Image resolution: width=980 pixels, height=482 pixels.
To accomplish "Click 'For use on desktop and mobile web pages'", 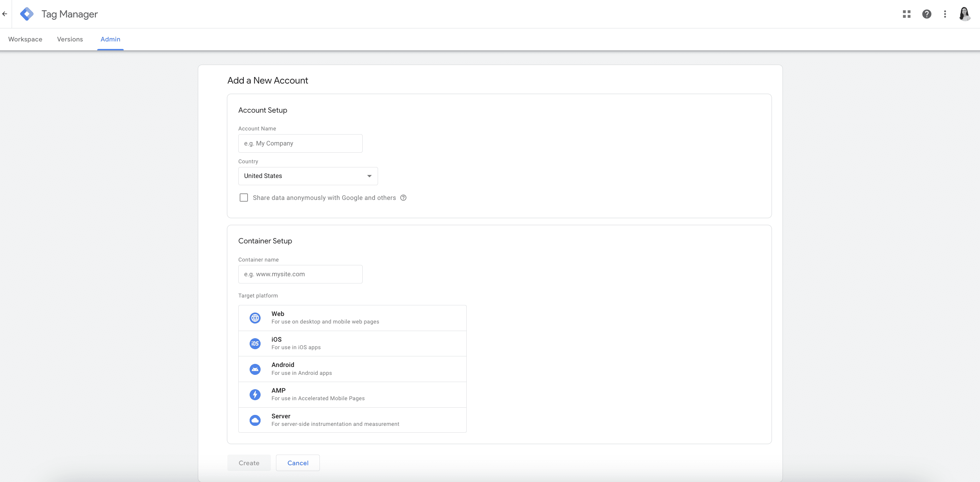I will (325, 322).
